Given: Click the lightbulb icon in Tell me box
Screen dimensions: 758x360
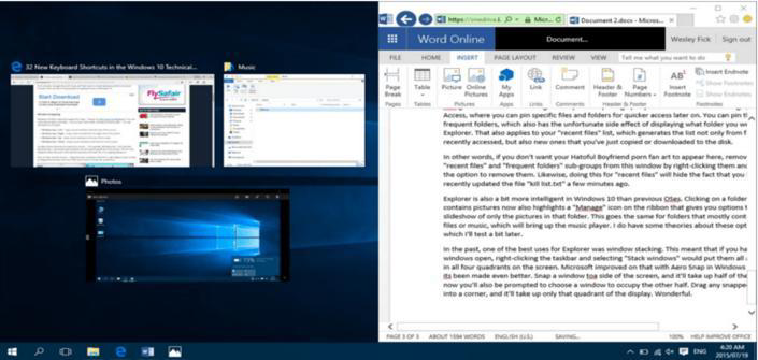Looking at the screenshot, I should [x=728, y=57].
